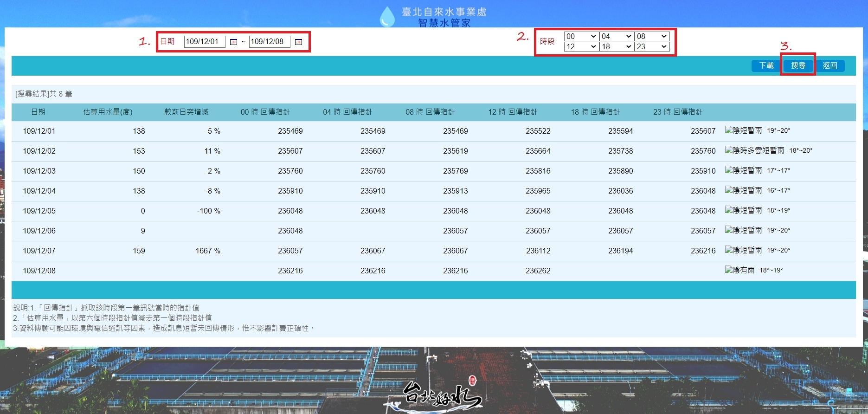This screenshot has width=868, height=414.
Task: Open the 23 time period dropdown
Action: pos(652,46)
